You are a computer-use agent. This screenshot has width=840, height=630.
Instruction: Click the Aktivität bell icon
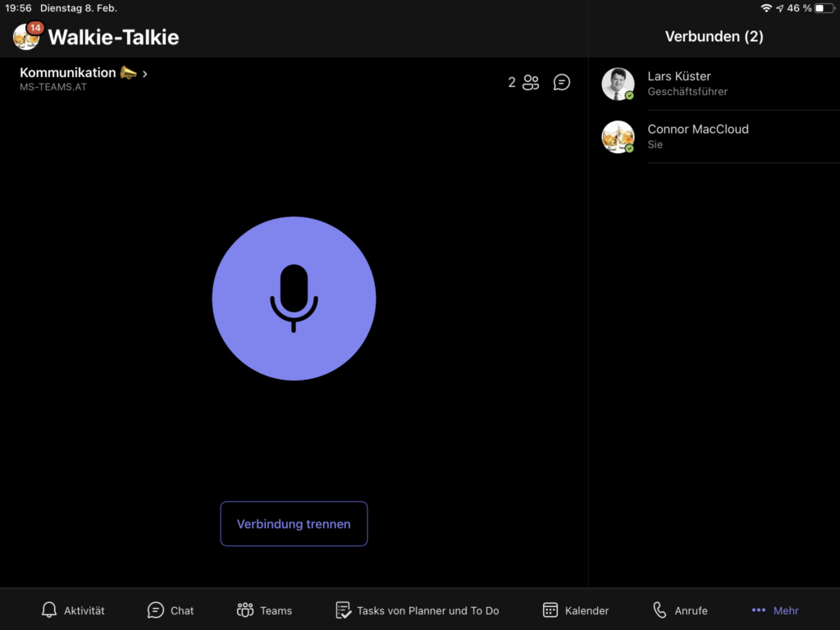click(x=49, y=609)
